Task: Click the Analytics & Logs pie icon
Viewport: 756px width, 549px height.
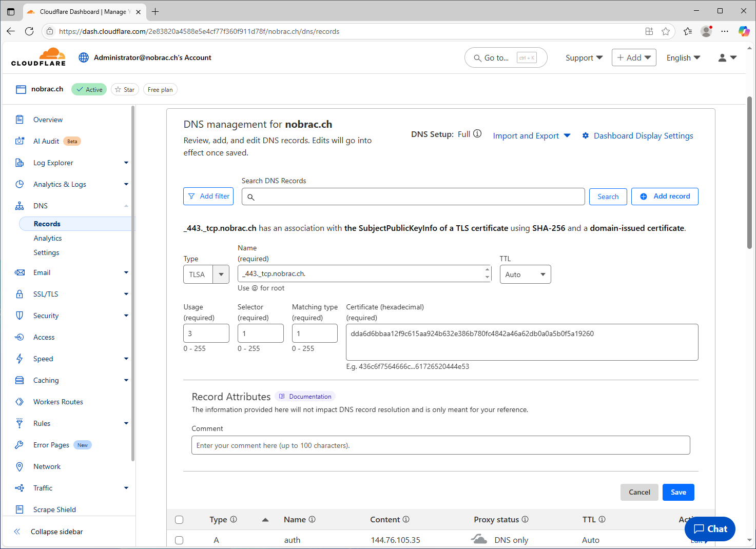Action: point(20,184)
